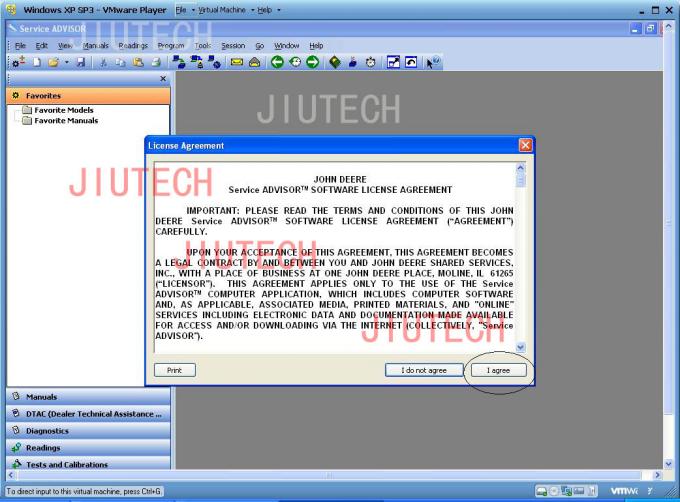
Task: Open the Diagnostics navigation panel
Action: click(88, 431)
